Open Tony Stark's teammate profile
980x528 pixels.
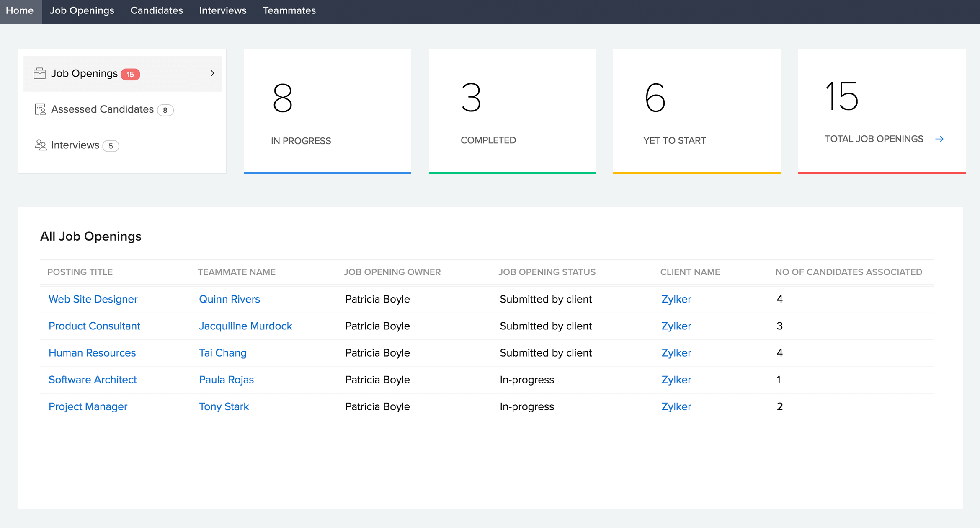click(224, 406)
